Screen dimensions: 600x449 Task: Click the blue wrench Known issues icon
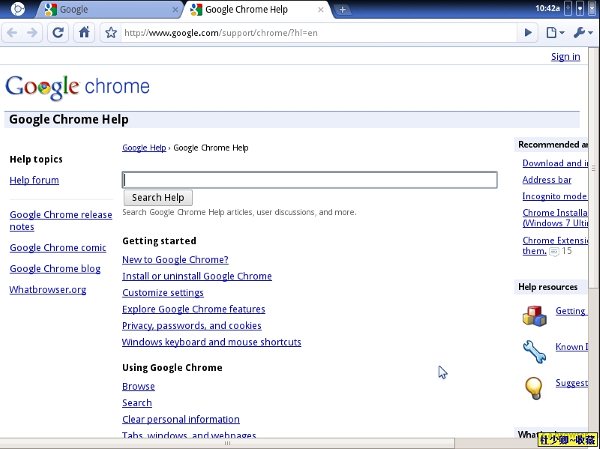tap(535, 351)
